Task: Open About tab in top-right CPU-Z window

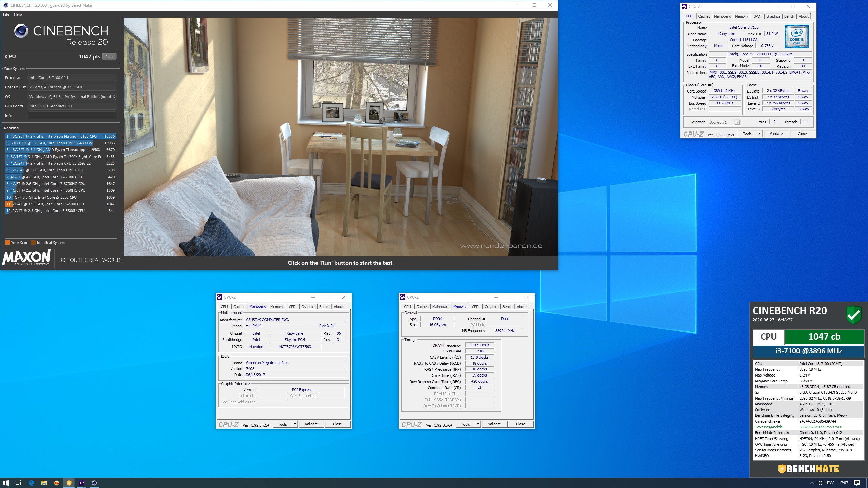Action: tap(803, 16)
